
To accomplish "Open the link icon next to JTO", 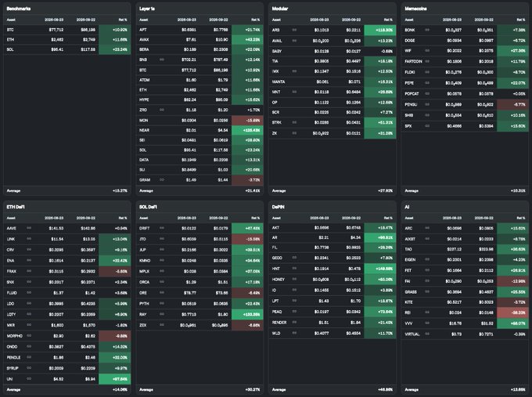I will [162, 239].
